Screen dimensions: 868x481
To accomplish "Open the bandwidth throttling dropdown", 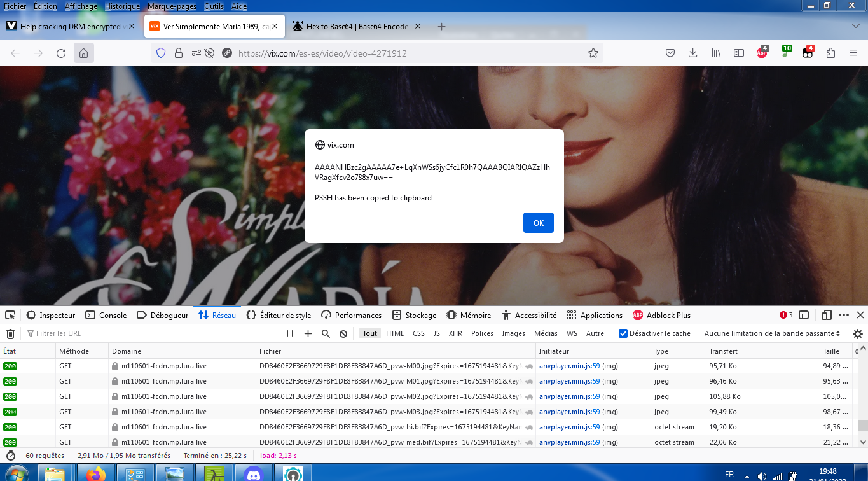I will pos(772,333).
